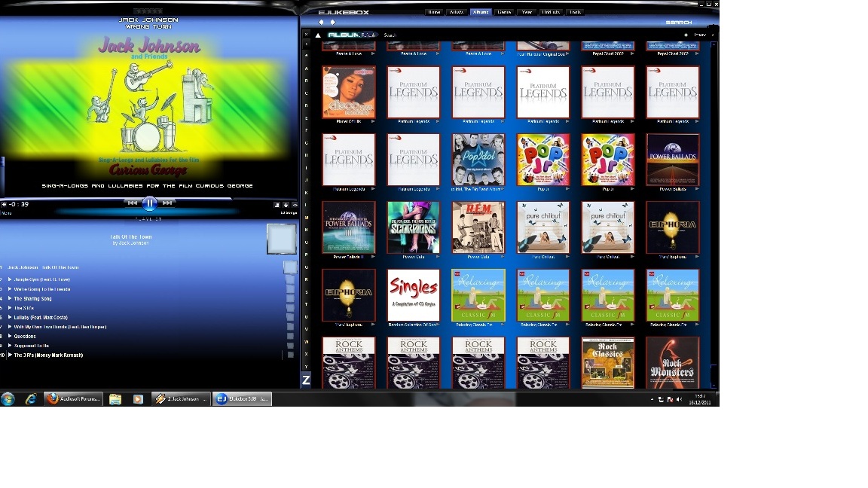The width and height of the screenshot is (868, 488).
Task: Select the Albums tab
Action: [x=481, y=11]
